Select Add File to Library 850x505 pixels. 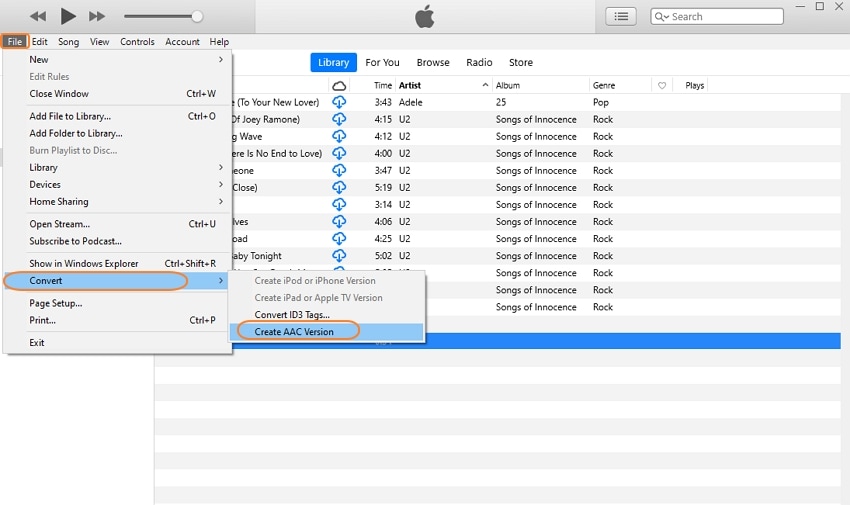click(118, 116)
